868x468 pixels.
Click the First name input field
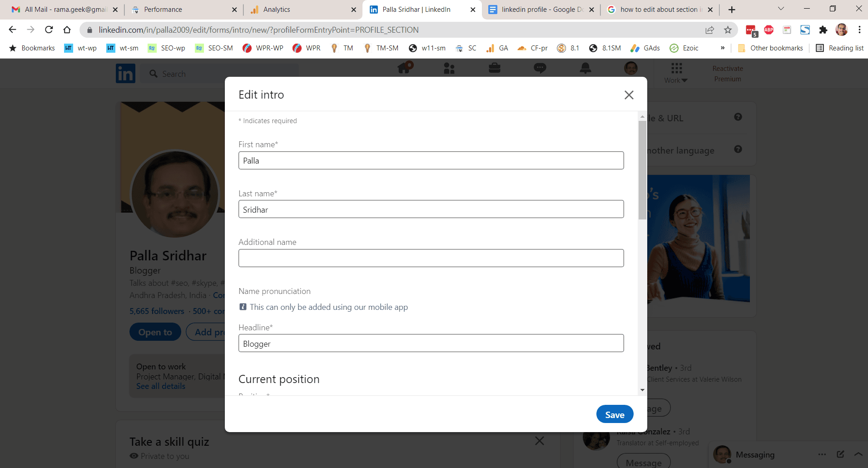(x=431, y=160)
